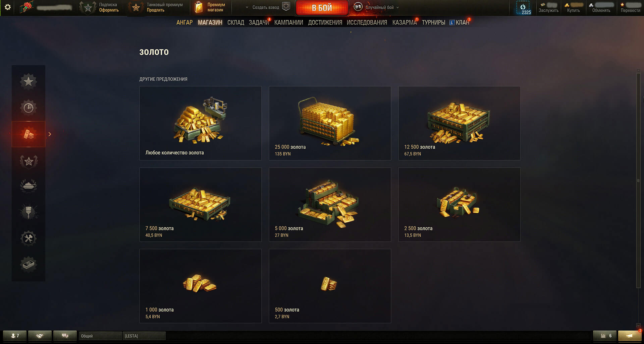Image resolution: width=644 pixels, height=344 pixels.
Task: Expand the gold sidebar category arrow
Action: (50, 134)
